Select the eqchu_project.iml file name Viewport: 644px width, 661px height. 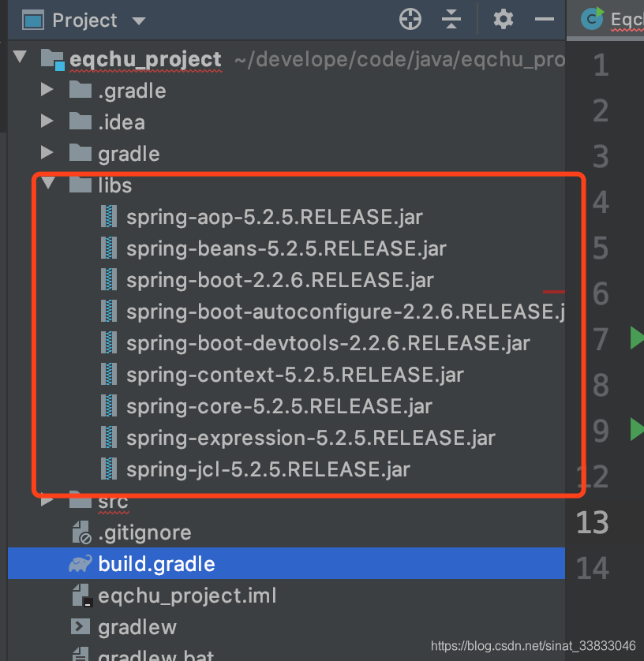point(187,596)
